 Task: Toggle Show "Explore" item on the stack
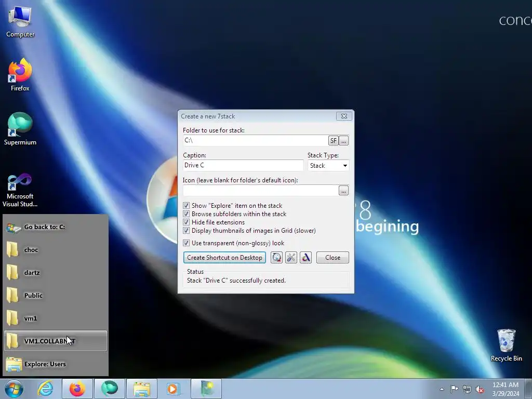tap(186, 206)
